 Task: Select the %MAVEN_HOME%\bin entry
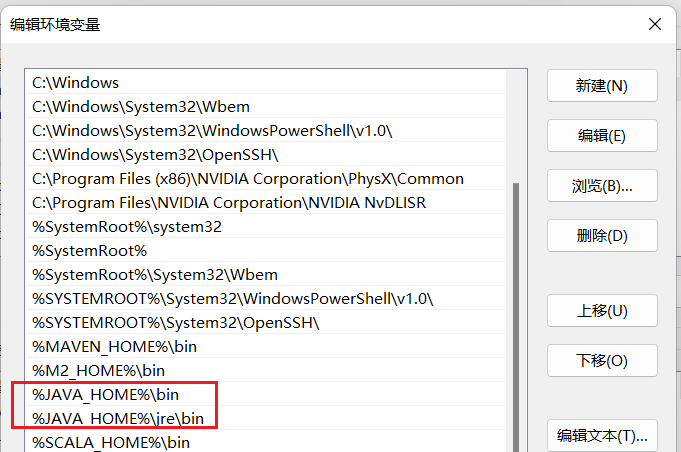pyautogui.click(x=265, y=346)
